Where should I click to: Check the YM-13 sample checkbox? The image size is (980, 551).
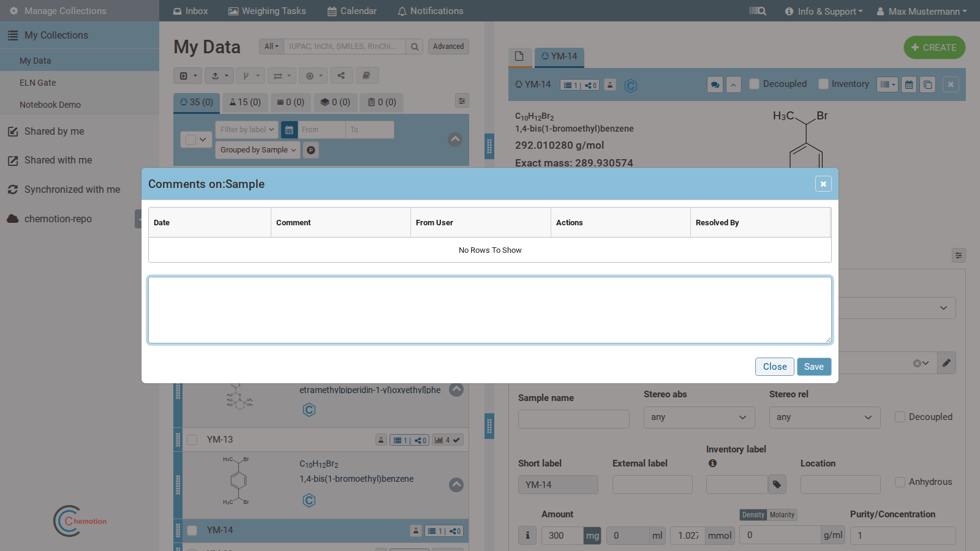192,440
